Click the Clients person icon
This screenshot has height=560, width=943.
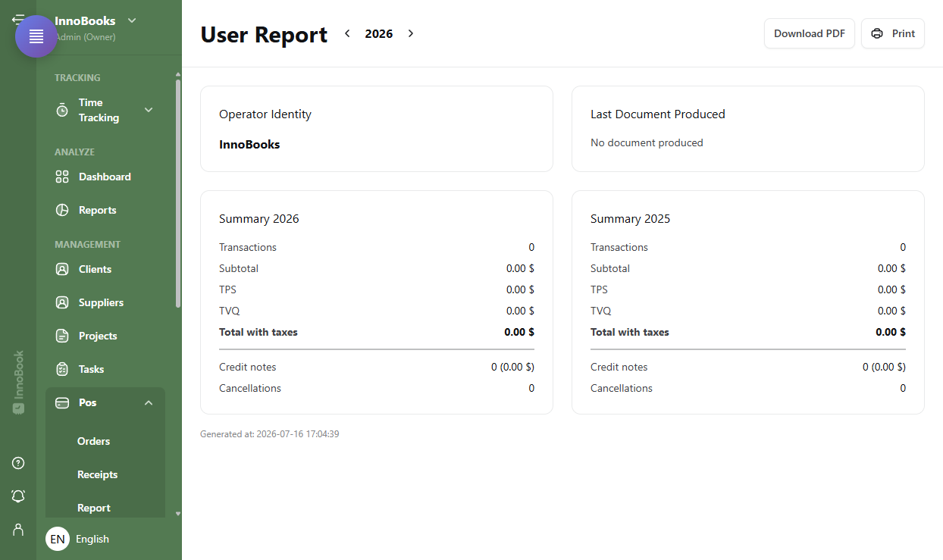62,269
